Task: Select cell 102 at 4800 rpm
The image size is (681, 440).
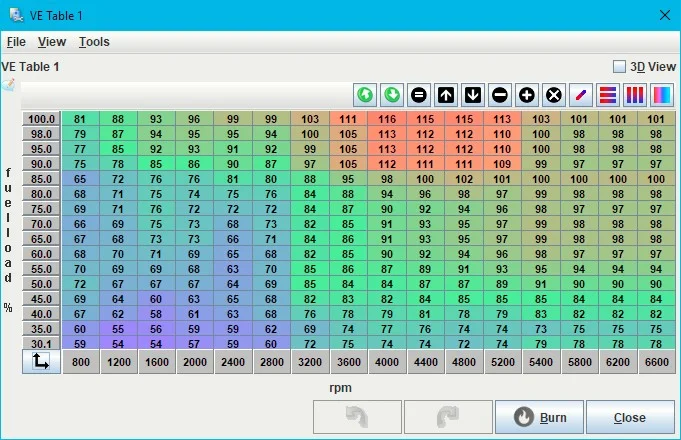Action: (x=464, y=179)
